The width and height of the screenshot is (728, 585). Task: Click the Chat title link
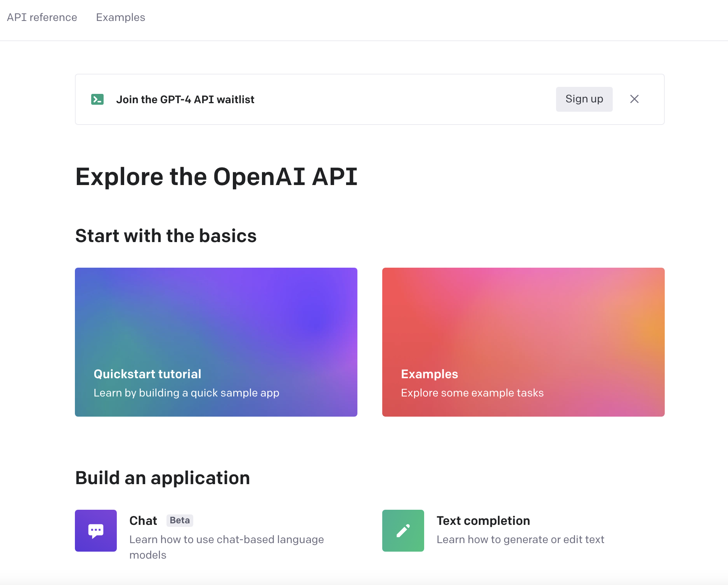143,521
